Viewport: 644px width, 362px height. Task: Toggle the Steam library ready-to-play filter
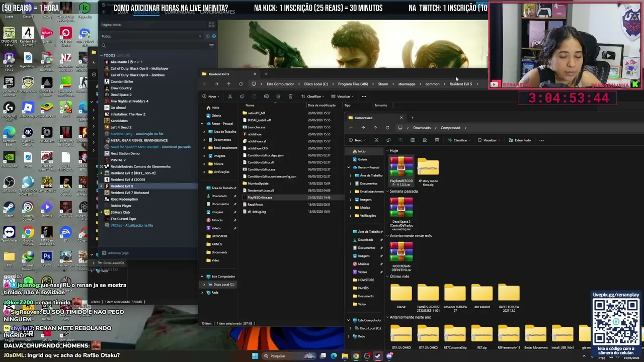click(214, 36)
